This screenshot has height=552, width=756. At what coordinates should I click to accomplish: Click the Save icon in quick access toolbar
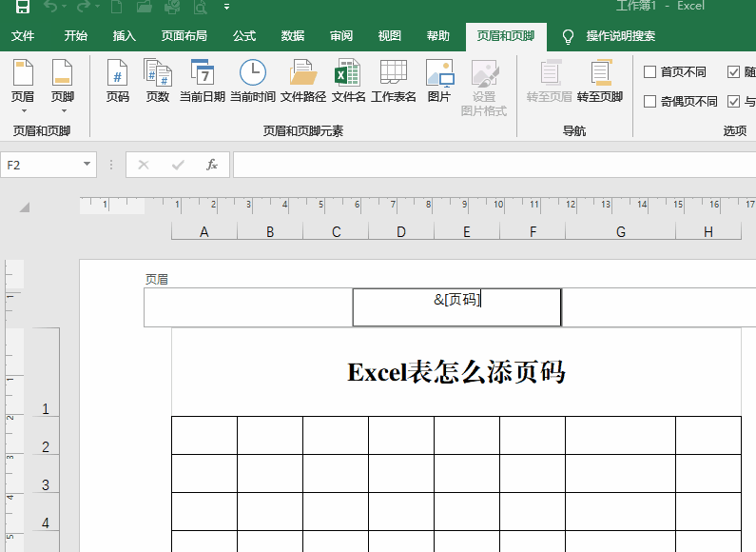click(22, 7)
